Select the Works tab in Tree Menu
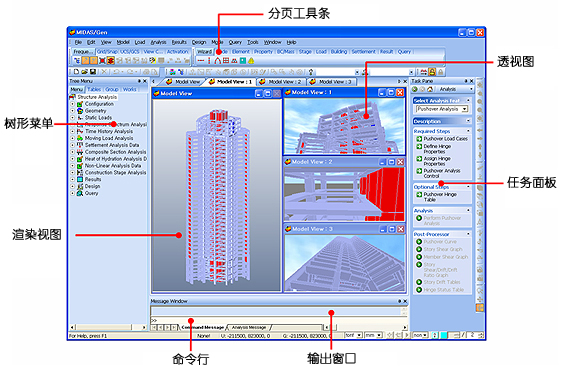Viewport: 567px width, 369px height. coord(129,89)
